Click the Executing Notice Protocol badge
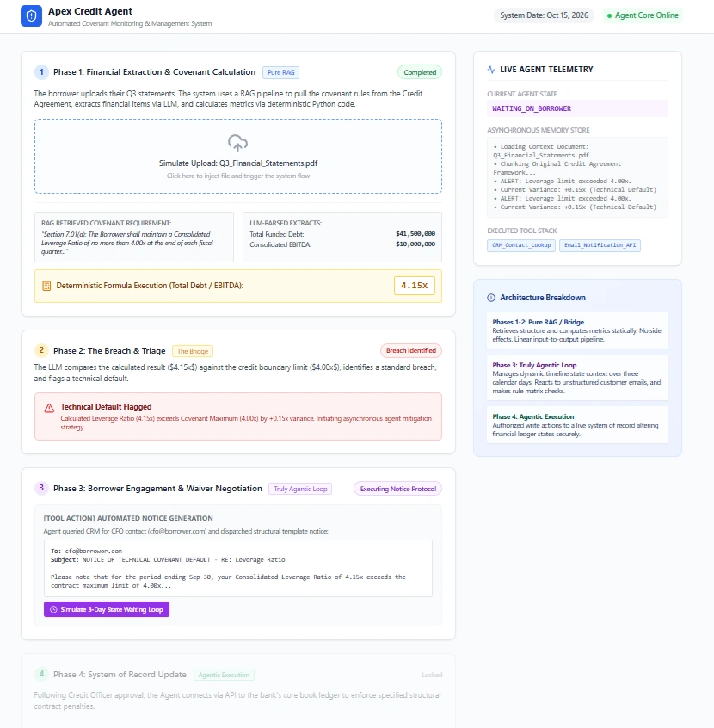The width and height of the screenshot is (714, 728). click(397, 489)
